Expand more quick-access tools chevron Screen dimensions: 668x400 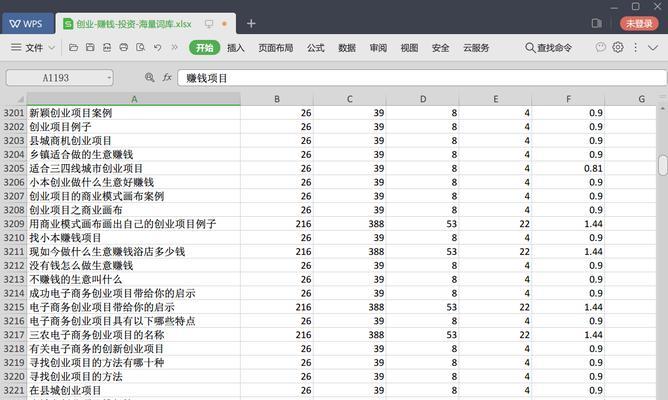point(174,47)
